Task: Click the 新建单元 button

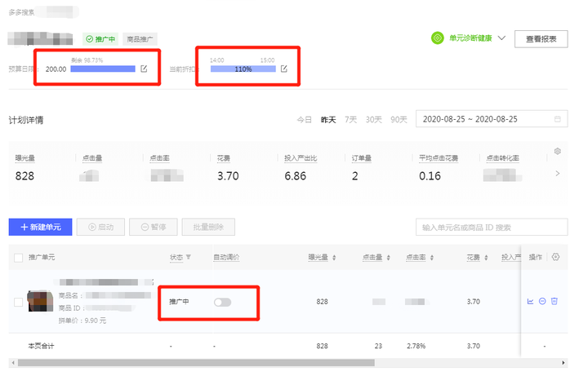Action: (x=40, y=227)
